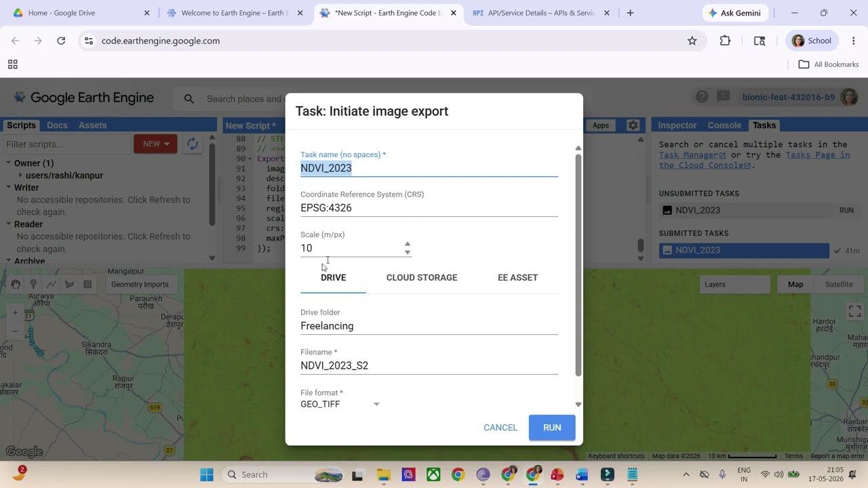Screen dimensions: 868x488
Task: Switch to the Inspector tab
Action: [x=677, y=125]
